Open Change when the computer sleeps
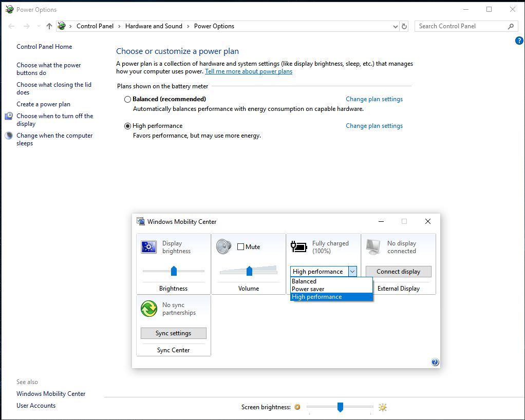The width and height of the screenshot is (525, 420). [54, 139]
